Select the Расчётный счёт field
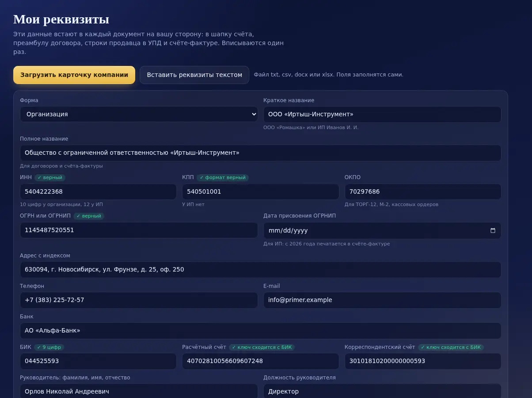532x398 pixels. pos(260,361)
